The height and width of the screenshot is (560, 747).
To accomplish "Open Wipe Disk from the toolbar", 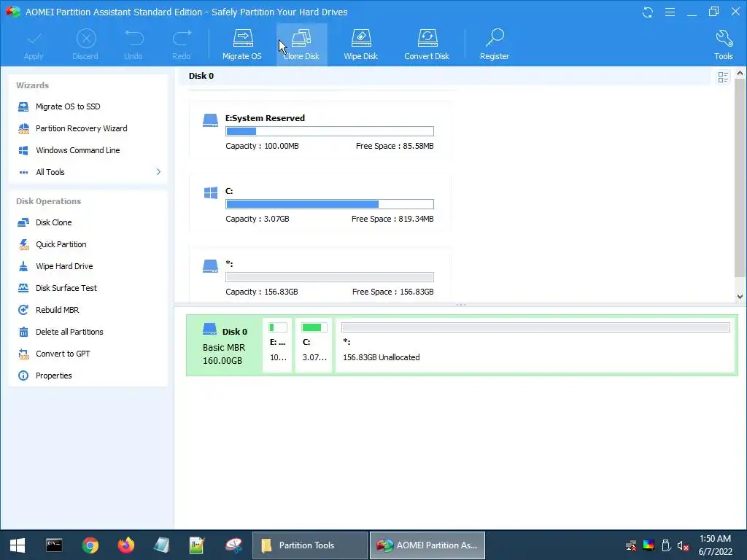I will click(x=360, y=44).
